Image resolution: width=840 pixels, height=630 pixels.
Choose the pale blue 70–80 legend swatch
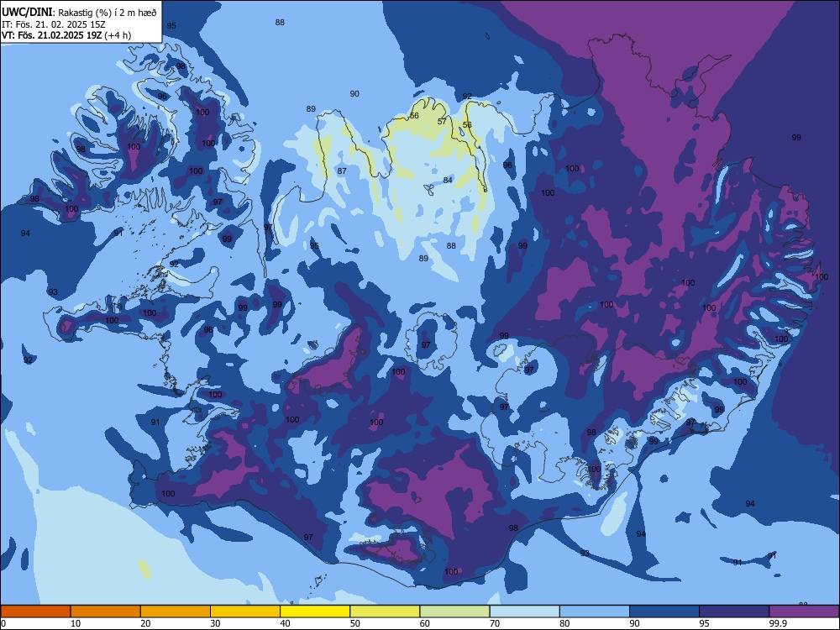pos(525,612)
